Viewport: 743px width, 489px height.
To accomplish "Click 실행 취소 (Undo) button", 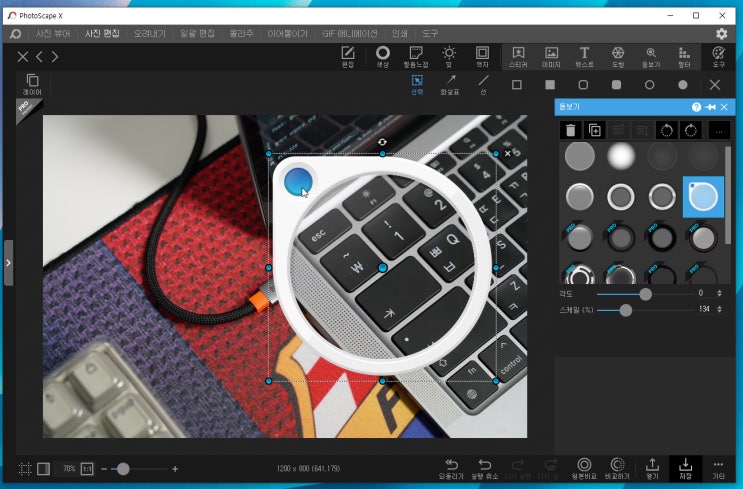I will [x=484, y=469].
